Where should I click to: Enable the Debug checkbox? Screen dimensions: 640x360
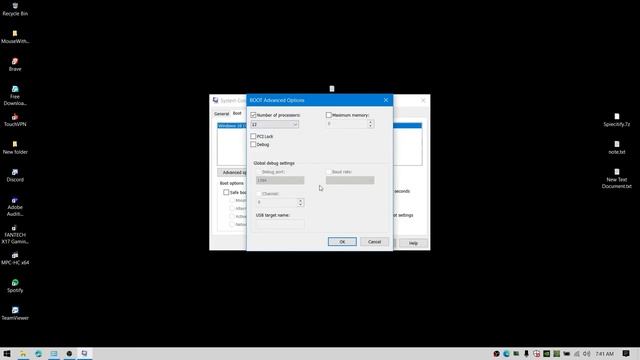253,144
